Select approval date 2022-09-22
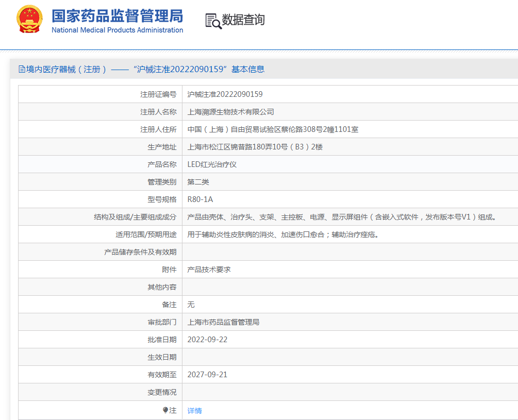 click(x=208, y=340)
